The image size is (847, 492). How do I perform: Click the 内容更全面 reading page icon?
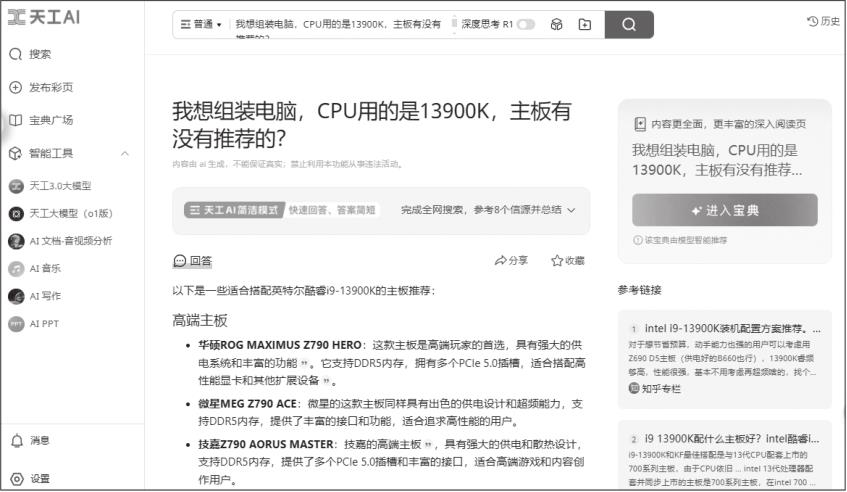640,124
